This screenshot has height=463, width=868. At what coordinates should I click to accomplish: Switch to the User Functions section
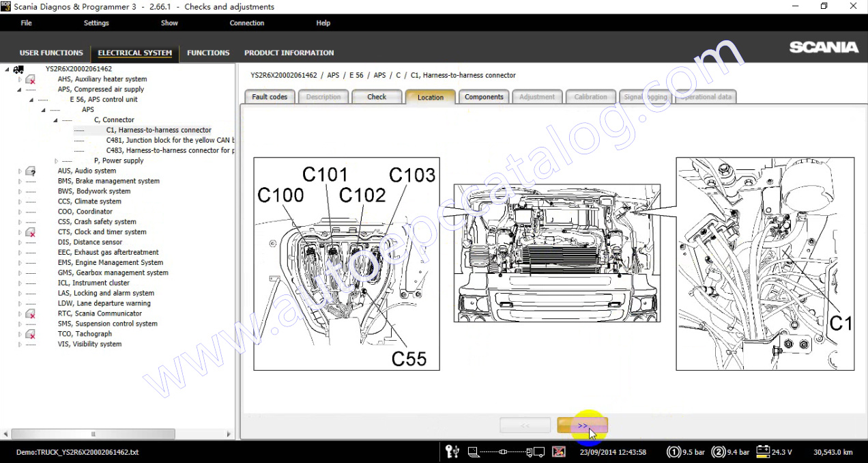pyautogui.click(x=51, y=53)
